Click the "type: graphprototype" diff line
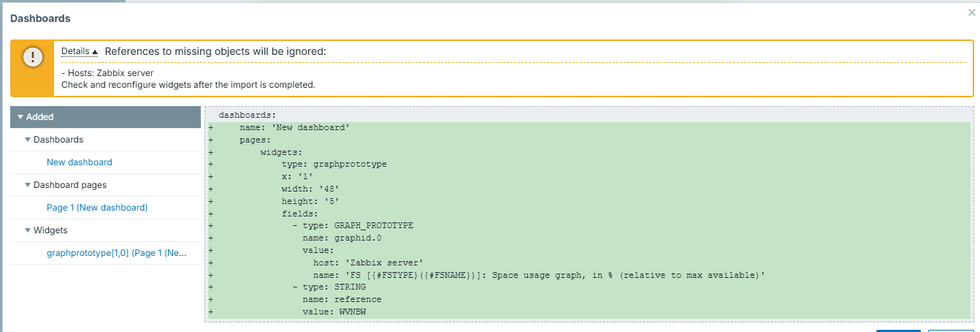Viewport: 980px width, 332px height. (x=334, y=165)
